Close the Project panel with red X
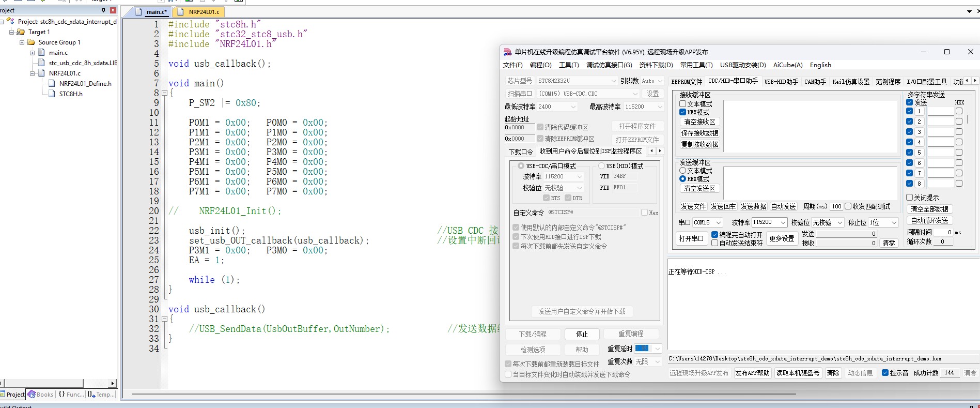 coord(113,10)
